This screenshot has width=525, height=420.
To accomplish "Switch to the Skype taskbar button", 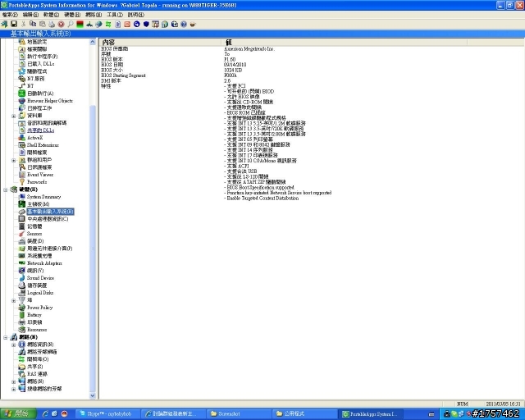I will [x=107, y=414].
